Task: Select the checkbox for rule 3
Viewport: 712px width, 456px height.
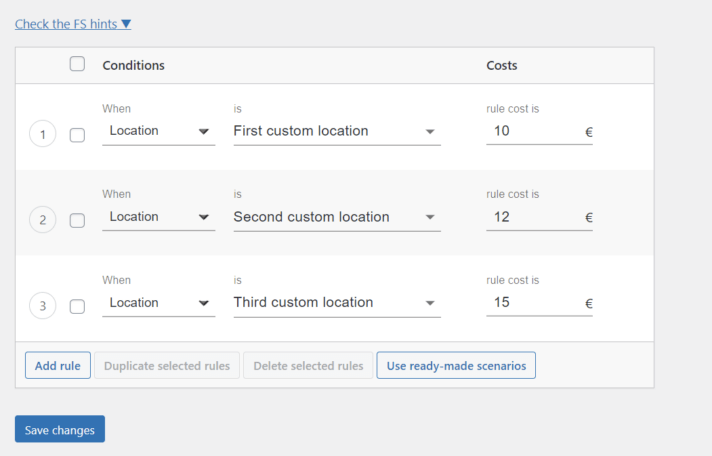Action: [x=77, y=307]
